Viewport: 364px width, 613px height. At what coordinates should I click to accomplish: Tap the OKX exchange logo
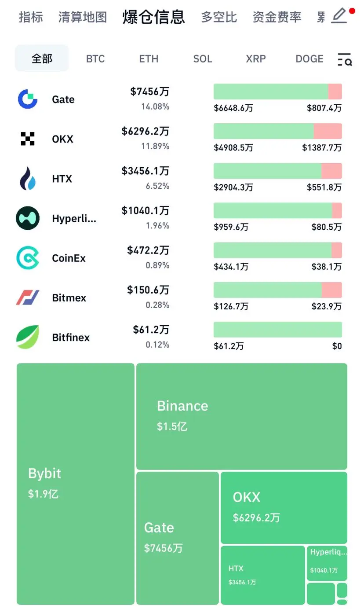(28, 139)
